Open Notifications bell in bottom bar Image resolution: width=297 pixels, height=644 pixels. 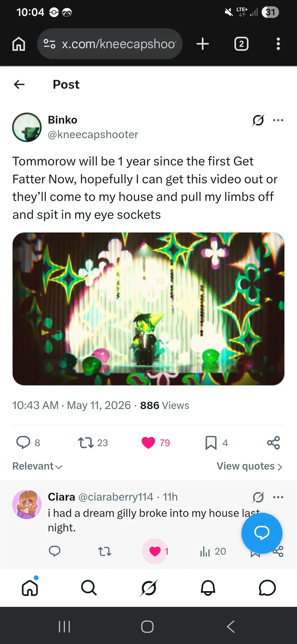tap(208, 588)
